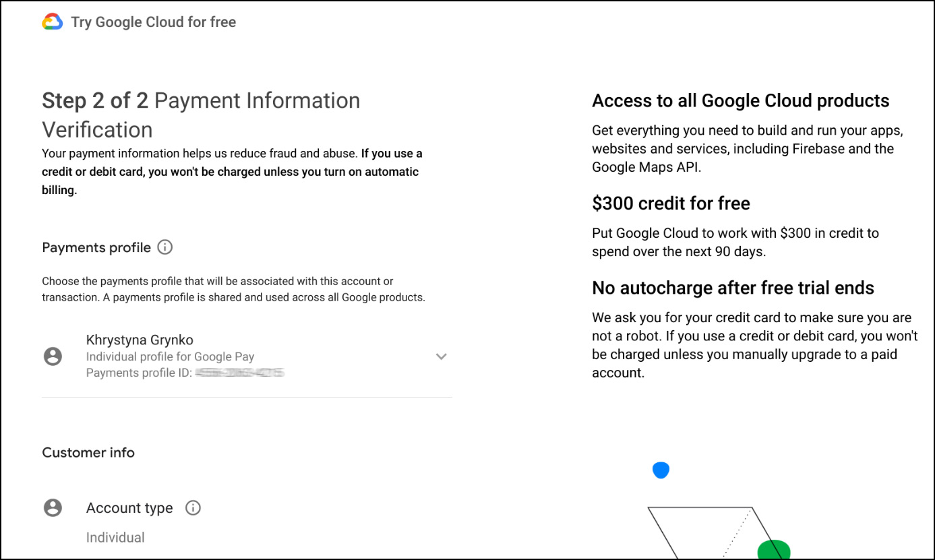935x560 pixels.
Task: Click 'No autocharge after free trial ends' heading
Action: click(733, 288)
